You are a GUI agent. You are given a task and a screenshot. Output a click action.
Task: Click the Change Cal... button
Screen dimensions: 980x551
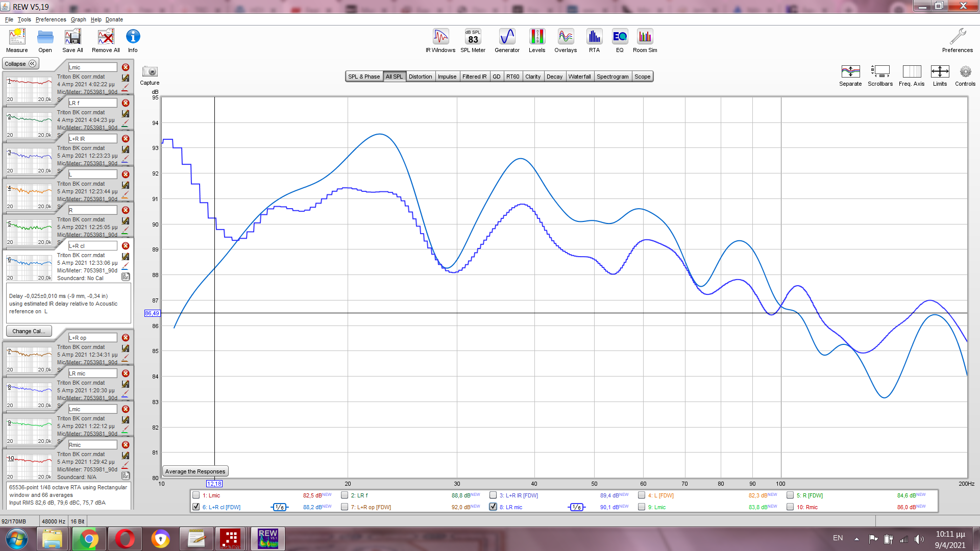coord(29,331)
